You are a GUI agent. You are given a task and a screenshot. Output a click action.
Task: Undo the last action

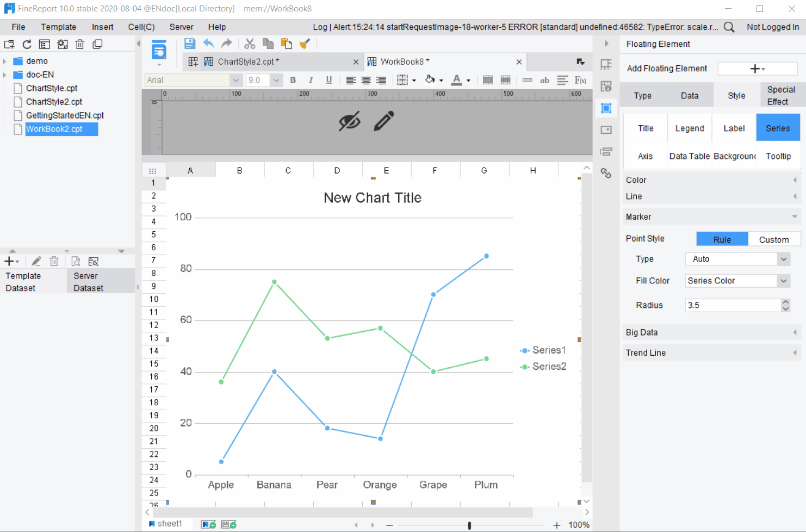pyautogui.click(x=208, y=44)
